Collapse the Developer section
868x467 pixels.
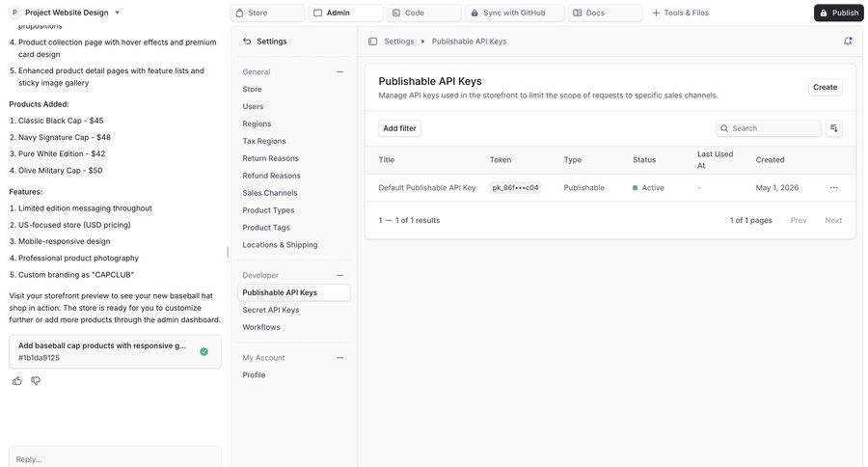pyautogui.click(x=339, y=275)
